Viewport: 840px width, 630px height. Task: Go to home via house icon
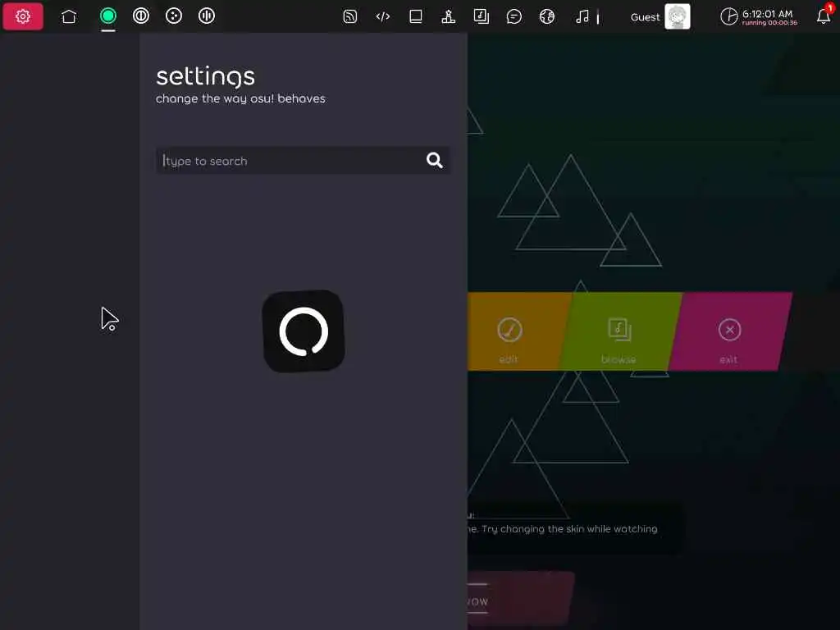tap(69, 16)
